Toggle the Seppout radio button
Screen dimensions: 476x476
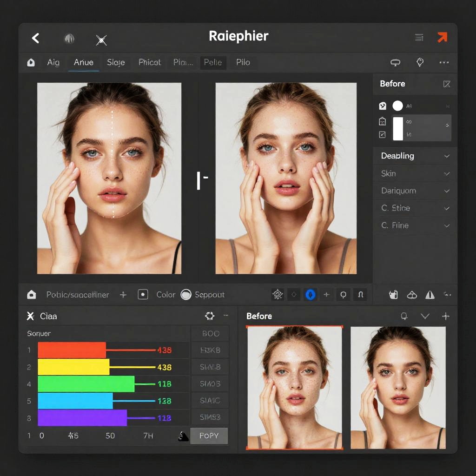click(186, 294)
